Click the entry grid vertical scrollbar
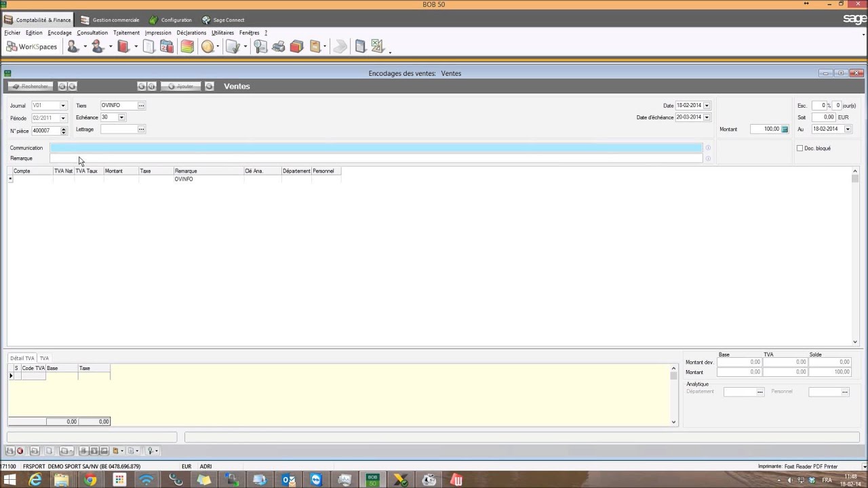The width and height of the screenshot is (868, 488). coord(855,257)
